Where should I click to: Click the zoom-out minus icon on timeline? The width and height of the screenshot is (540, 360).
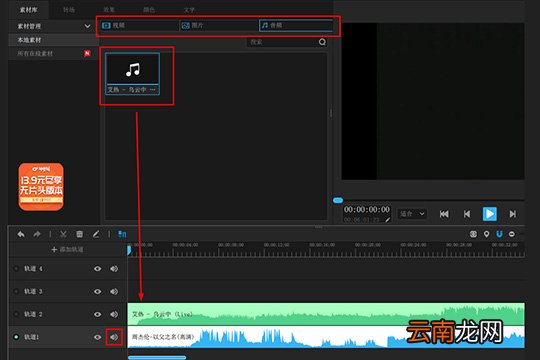pos(512,234)
